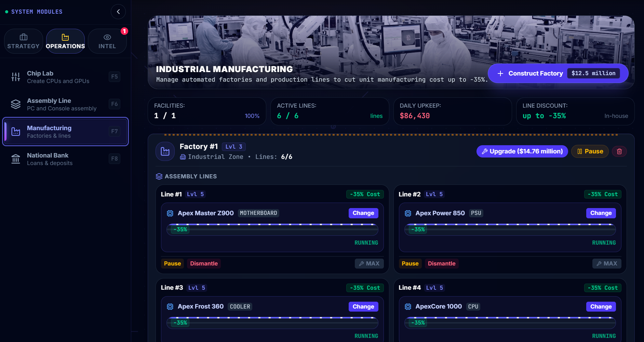644x342 pixels.
Task: Click the Line #2 progress bar
Action: (510, 229)
